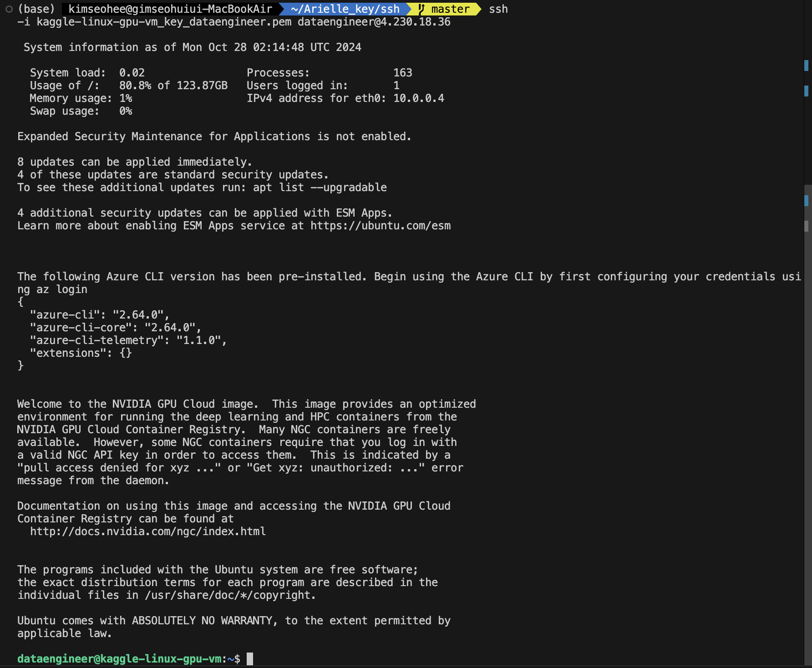
Task: Click the Users logged in value 1
Action: pyautogui.click(x=396, y=86)
